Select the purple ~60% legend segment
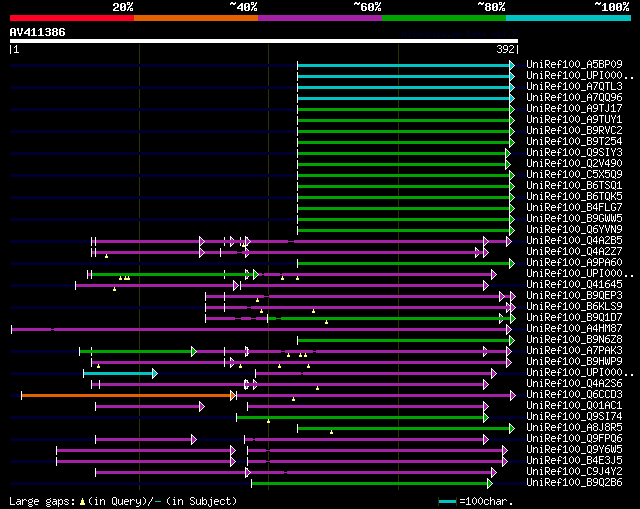Screen dimensions: 640x509 point(319,18)
